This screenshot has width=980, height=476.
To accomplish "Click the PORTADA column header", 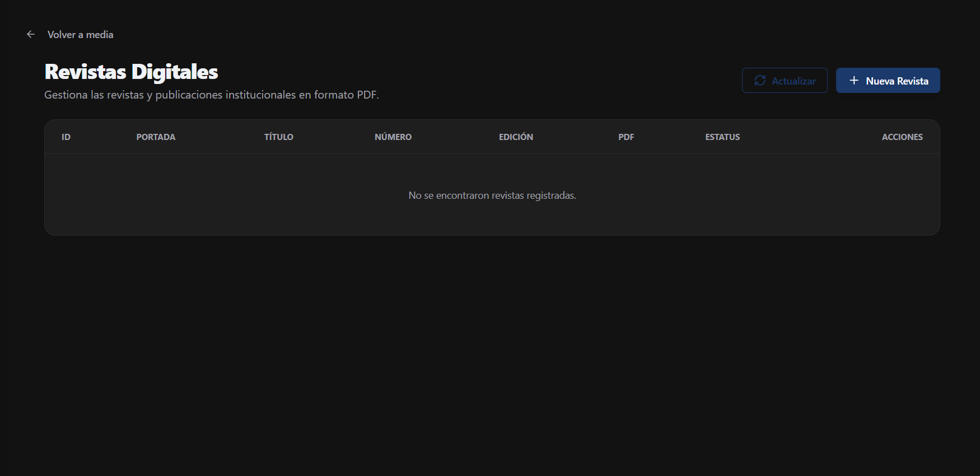I will pyautogui.click(x=156, y=137).
